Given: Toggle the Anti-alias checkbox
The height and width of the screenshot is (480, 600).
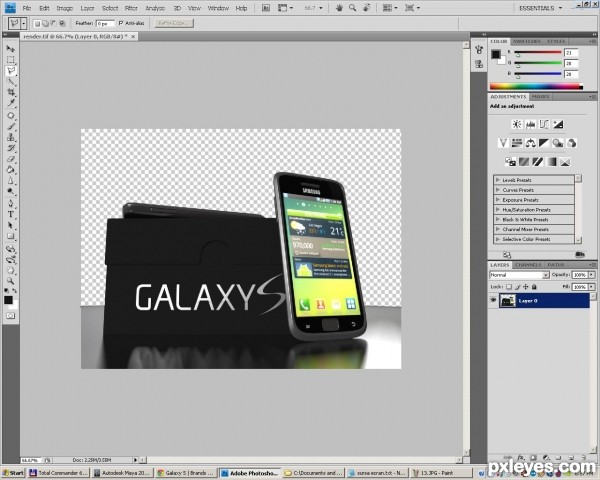Looking at the screenshot, I should tap(121, 23).
